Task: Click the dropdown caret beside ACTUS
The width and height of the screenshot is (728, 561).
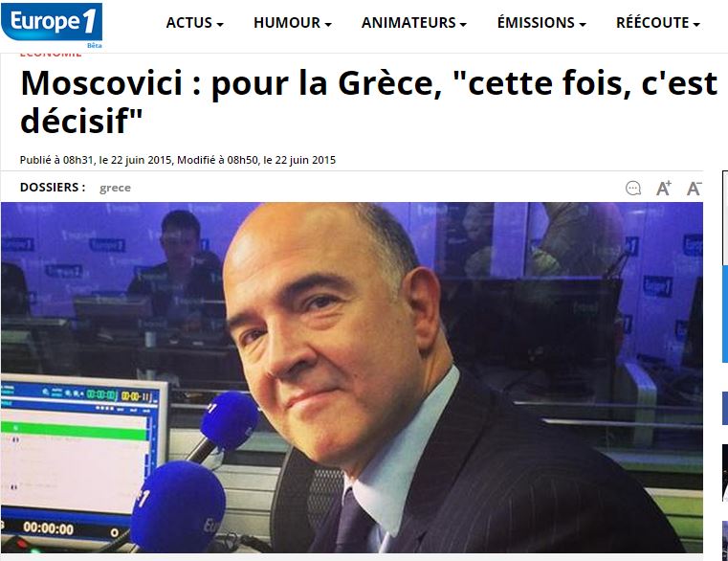Action: (220, 24)
